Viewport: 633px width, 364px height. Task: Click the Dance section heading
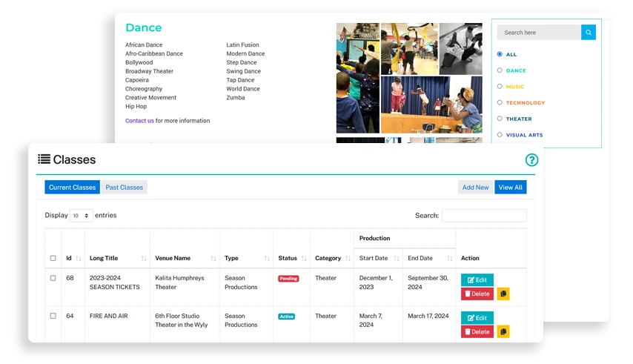coord(143,27)
